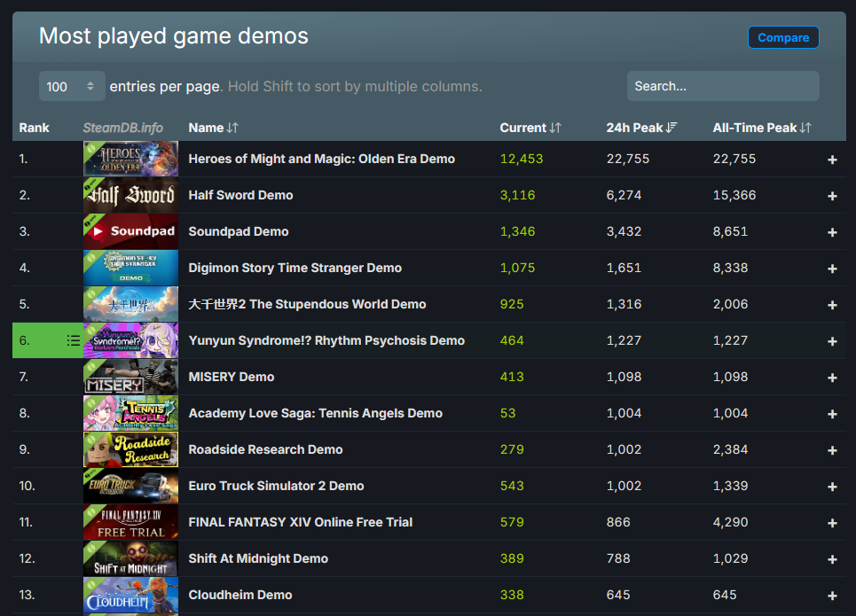Click the MISERY thumbnail image

pyautogui.click(x=130, y=377)
